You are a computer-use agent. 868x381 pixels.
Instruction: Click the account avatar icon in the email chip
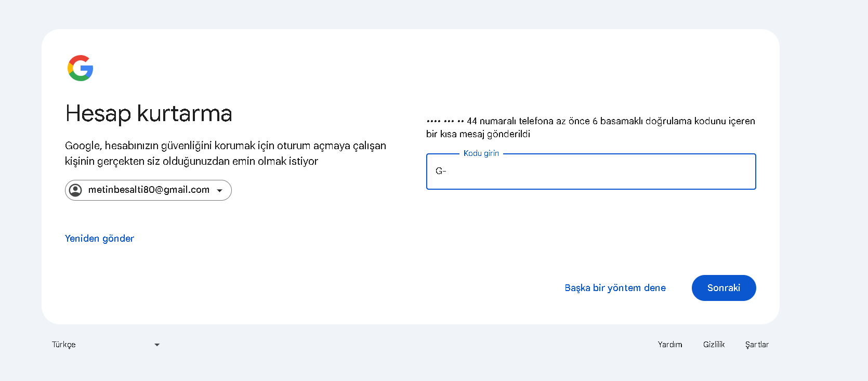coord(76,190)
